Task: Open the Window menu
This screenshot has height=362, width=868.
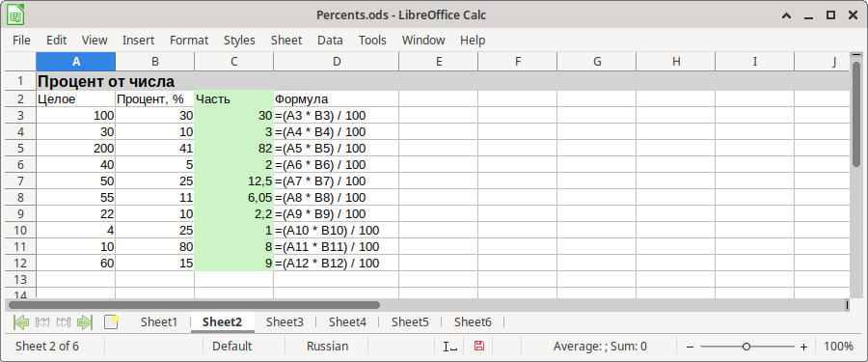Action: pyautogui.click(x=423, y=40)
